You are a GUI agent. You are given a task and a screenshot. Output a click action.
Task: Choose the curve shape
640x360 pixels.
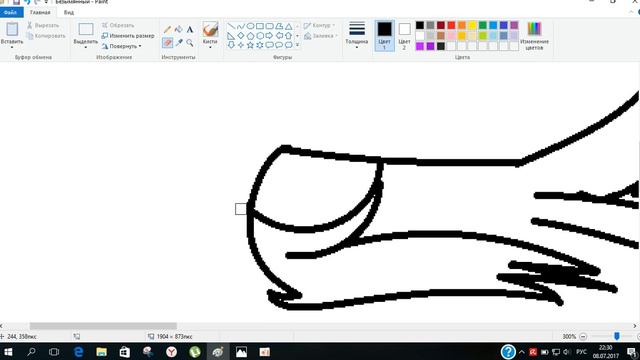tap(241, 26)
